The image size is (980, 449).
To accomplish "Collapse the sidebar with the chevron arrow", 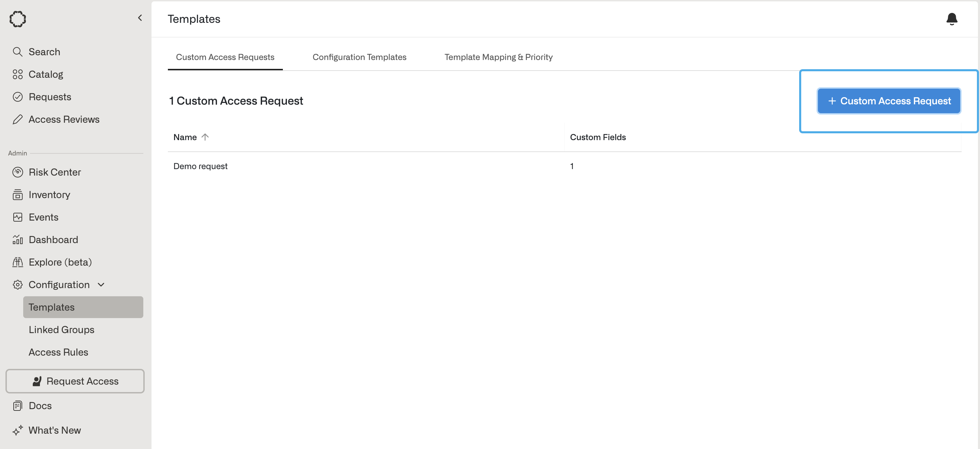I will [140, 18].
